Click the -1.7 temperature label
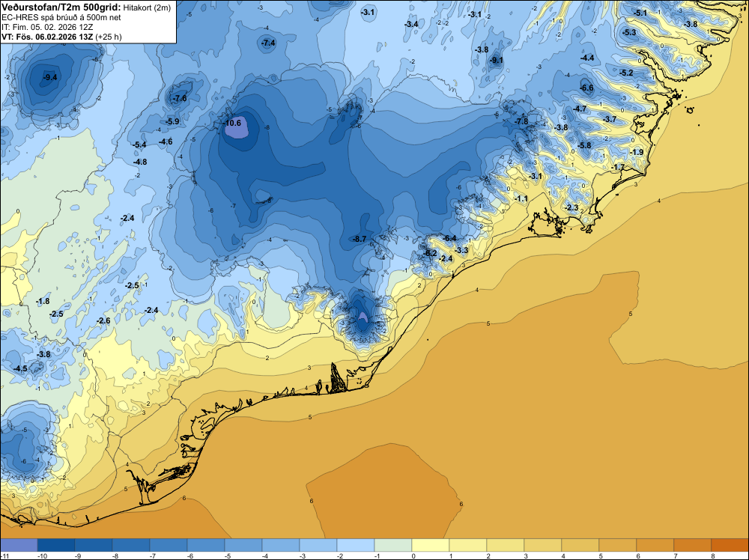749x560 pixels. click(618, 168)
